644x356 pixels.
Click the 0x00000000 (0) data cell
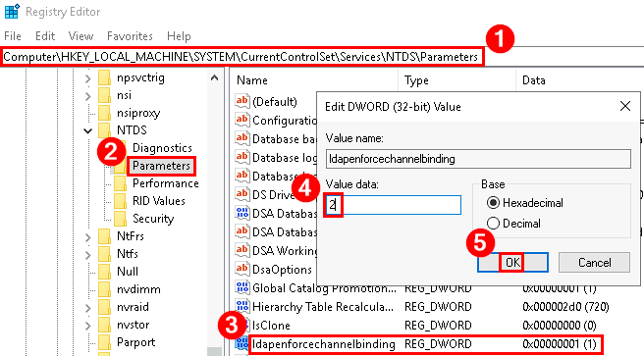[559, 326]
